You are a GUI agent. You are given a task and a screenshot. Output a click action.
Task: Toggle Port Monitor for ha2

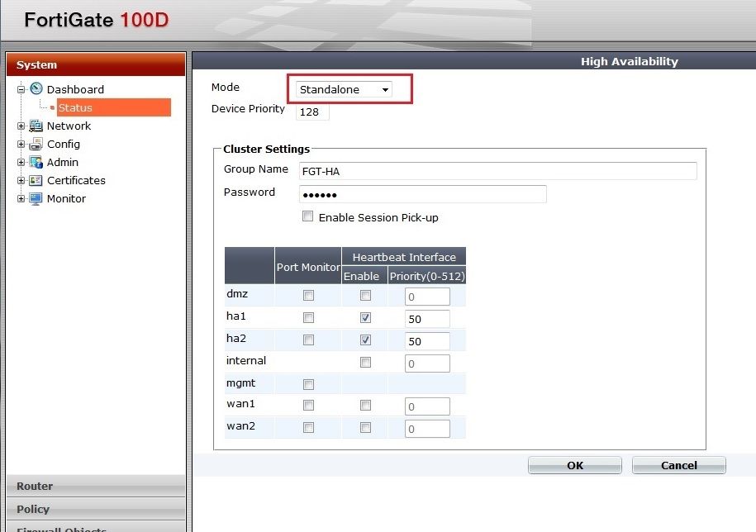(308, 340)
